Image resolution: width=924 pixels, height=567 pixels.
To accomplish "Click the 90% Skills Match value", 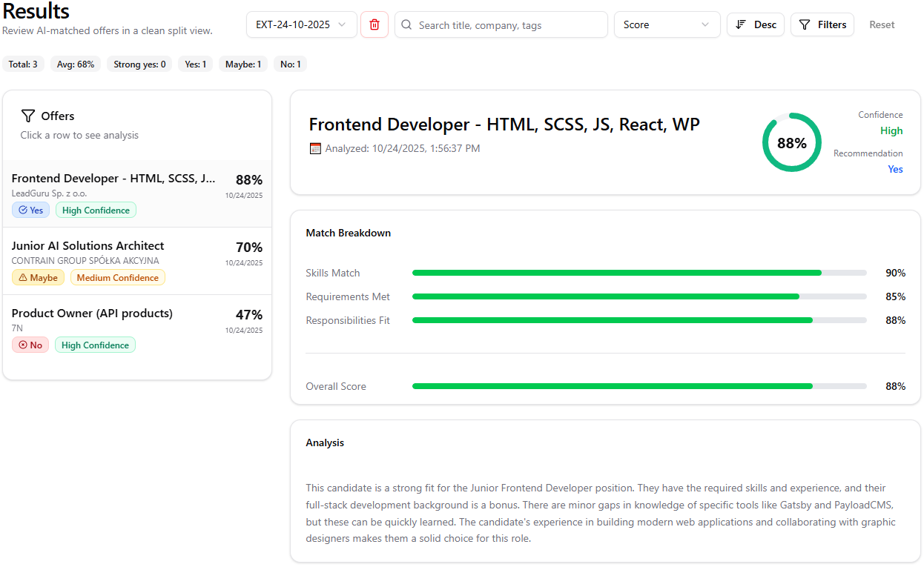I will click(x=895, y=273).
